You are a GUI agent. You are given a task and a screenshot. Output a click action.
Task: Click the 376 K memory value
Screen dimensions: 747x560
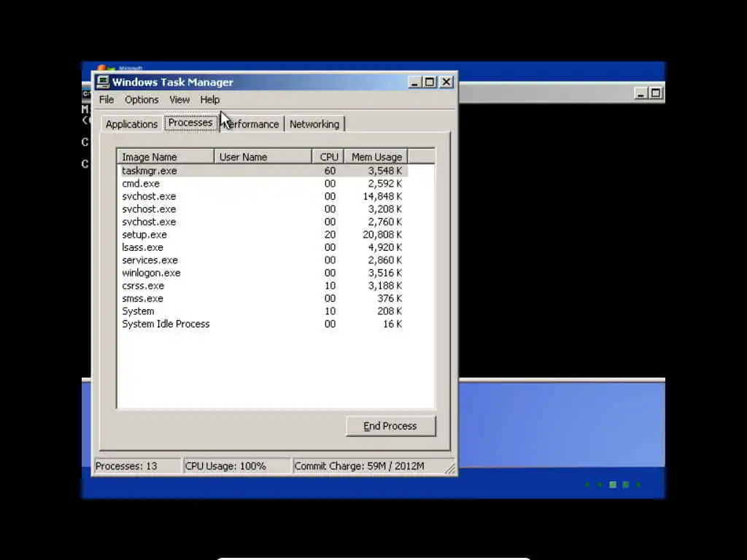pos(390,298)
